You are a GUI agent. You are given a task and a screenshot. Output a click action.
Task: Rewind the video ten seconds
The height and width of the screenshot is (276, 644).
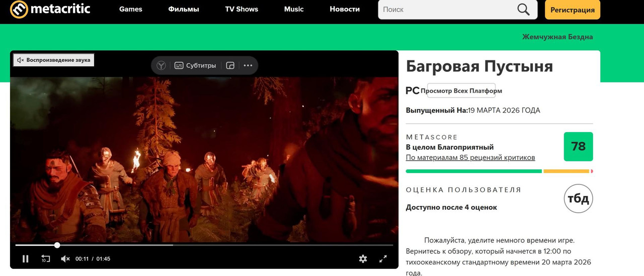point(46,259)
